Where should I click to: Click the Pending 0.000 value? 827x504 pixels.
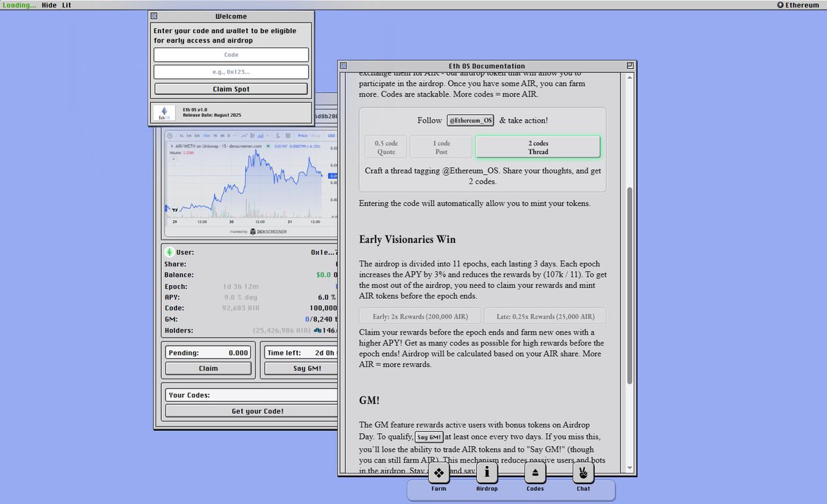(x=238, y=353)
